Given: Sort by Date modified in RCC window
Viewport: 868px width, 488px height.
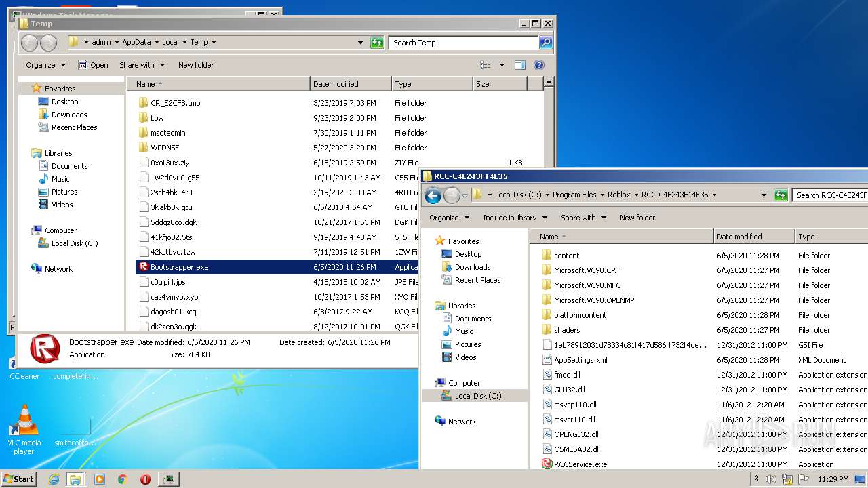Looking at the screenshot, I should (754, 237).
